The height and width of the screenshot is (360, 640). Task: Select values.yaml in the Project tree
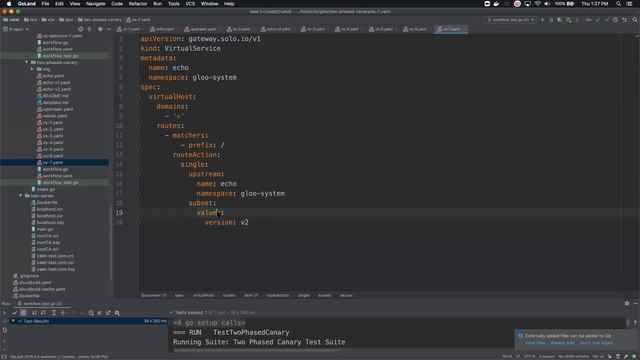point(55,116)
